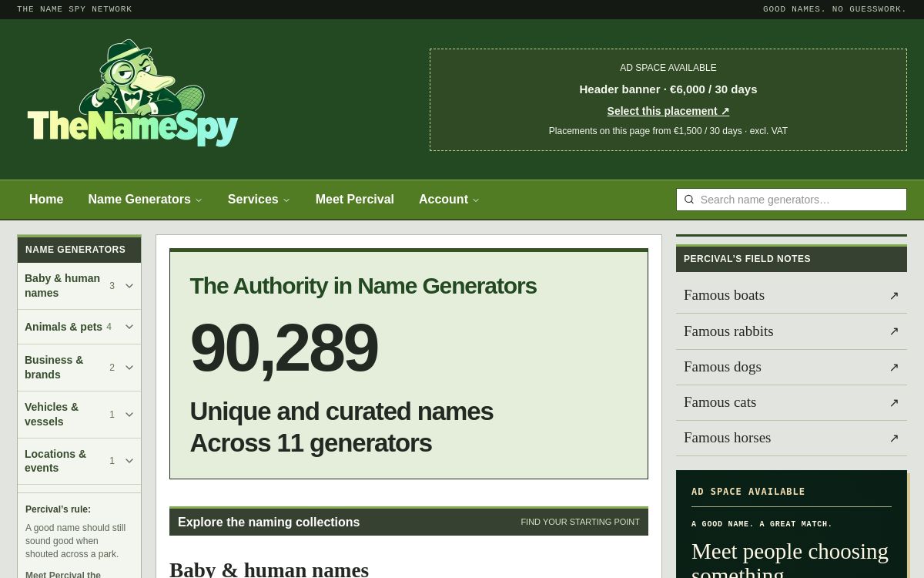Go to Home nav item
This screenshot has width=924, height=578.
(x=46, y=200)
